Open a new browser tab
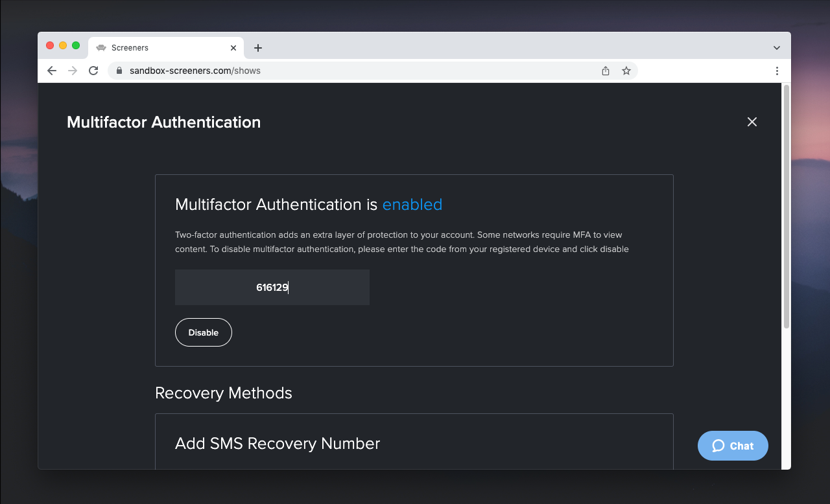 258,47
